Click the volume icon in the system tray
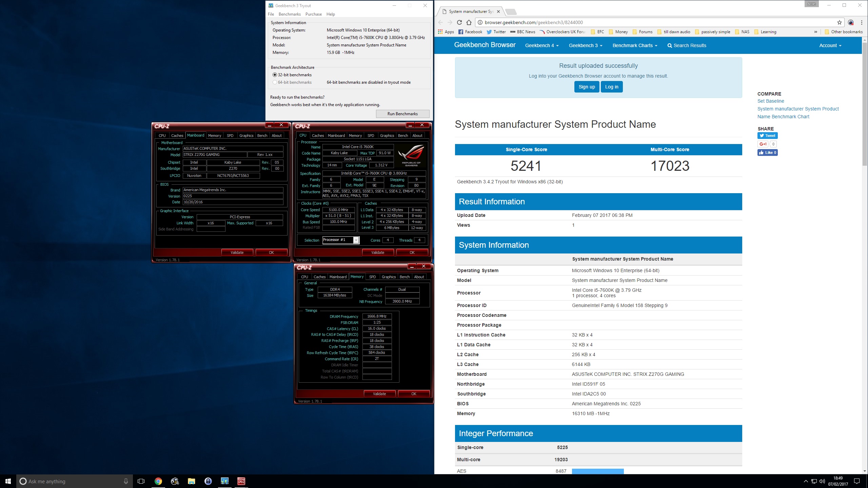868x488 pixels. 822,481
